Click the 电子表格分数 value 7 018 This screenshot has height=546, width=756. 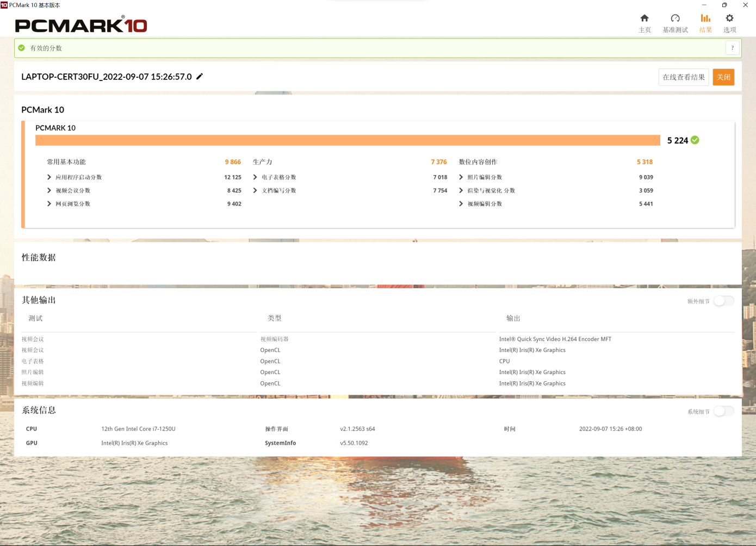(x=441, y=177)
